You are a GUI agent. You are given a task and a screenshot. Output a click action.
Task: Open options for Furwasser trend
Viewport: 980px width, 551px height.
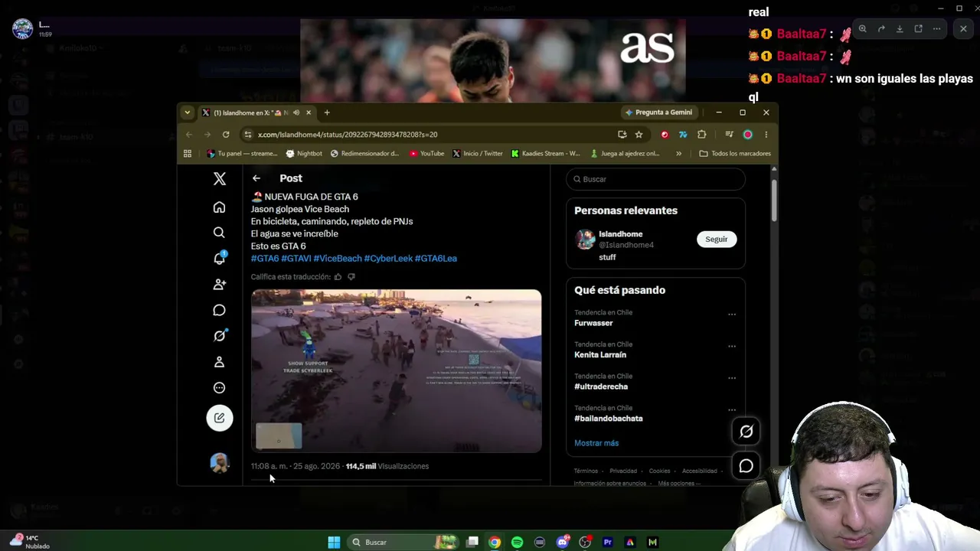click(732, 315)
